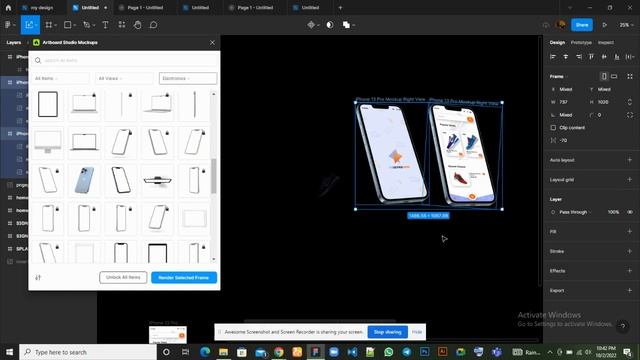Open WhatsApp from the taskbar
This screenshot has width=640, height=360.
click(x=389, y=352)
